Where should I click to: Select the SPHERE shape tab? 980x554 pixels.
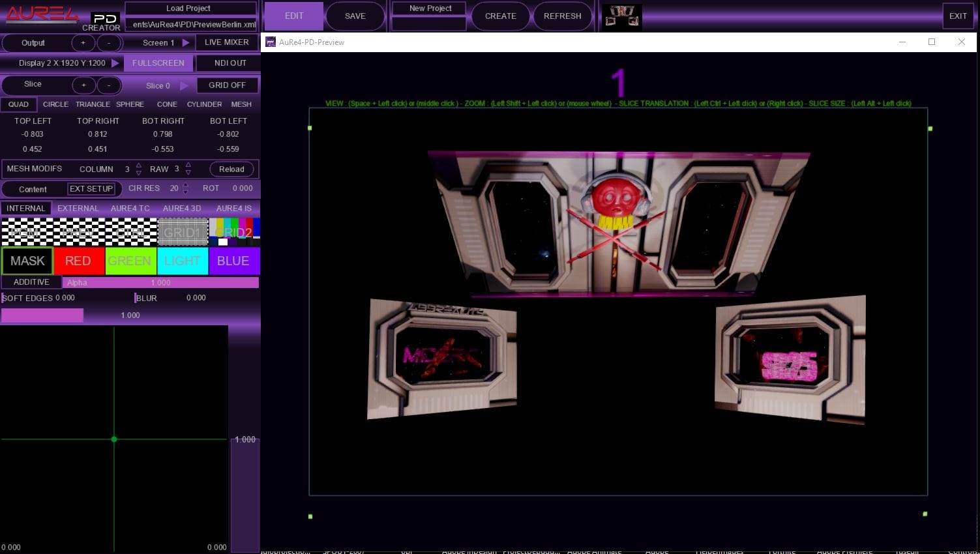pos(130,104)
